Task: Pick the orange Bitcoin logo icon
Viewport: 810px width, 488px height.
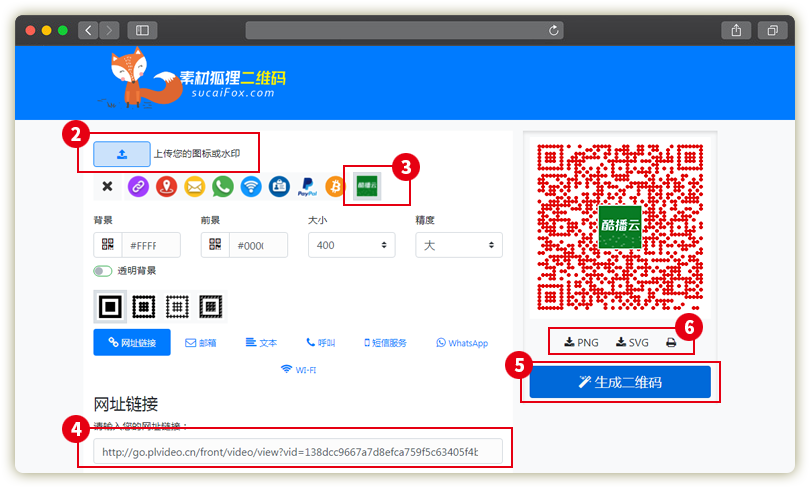Action: [335, 186]
